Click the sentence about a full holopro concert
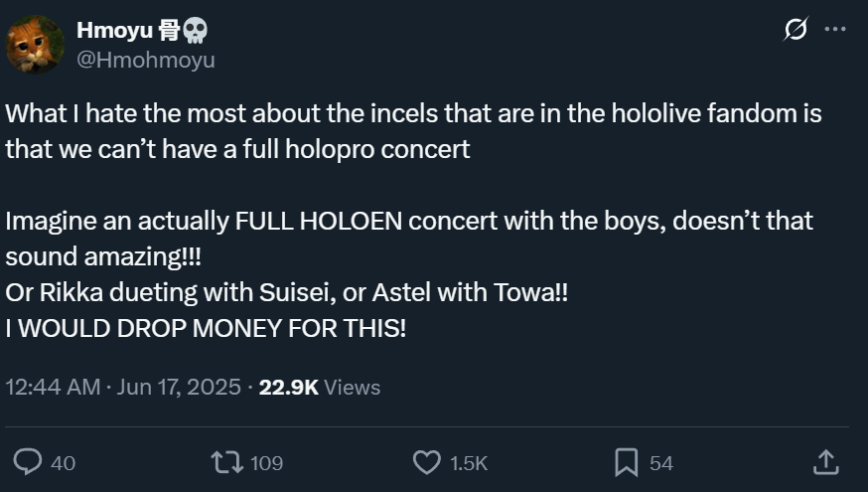Viewport: 868px width, 492px height. click(x=238, y=150)
